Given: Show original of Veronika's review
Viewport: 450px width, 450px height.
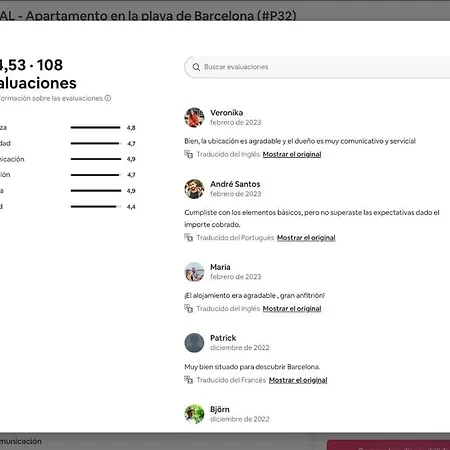Looking at the screenshot, I should click(x=292, y=154).
